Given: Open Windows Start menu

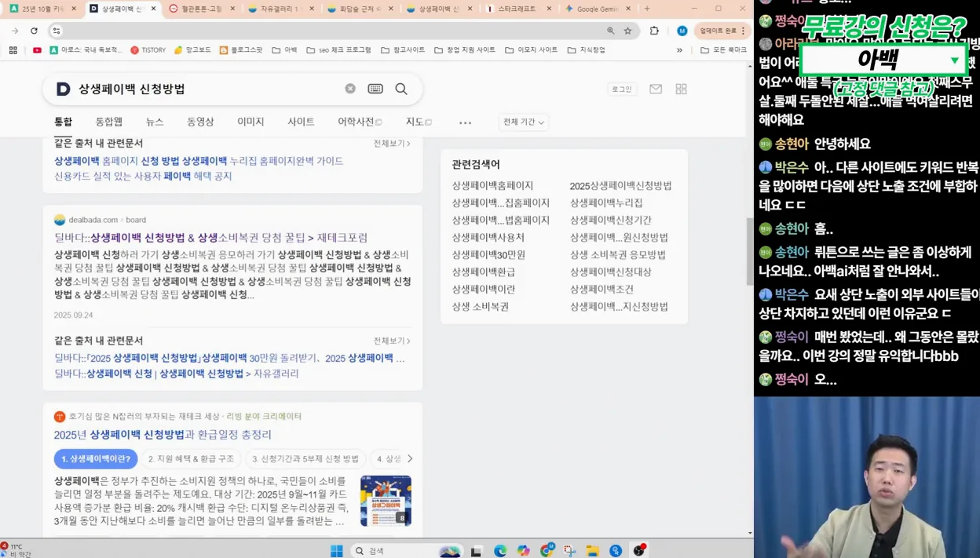Looking at the screenshot, I should point(337,551).
